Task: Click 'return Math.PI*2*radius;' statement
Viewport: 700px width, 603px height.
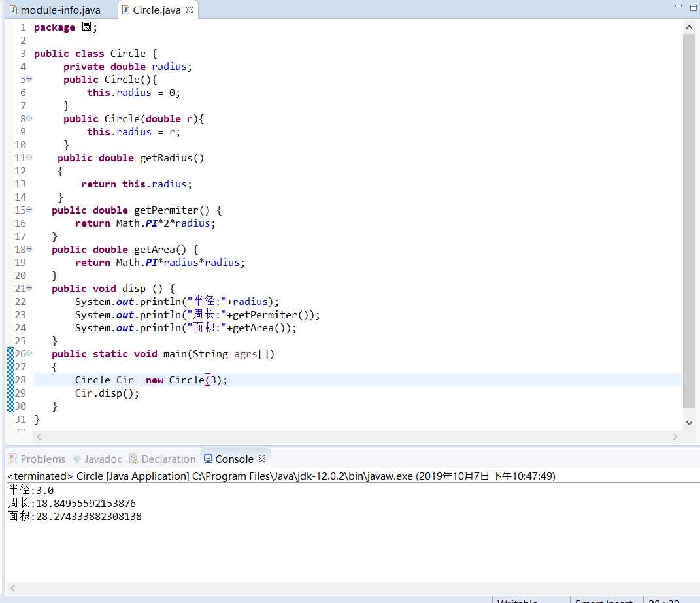Action: [x=146, y=223]
